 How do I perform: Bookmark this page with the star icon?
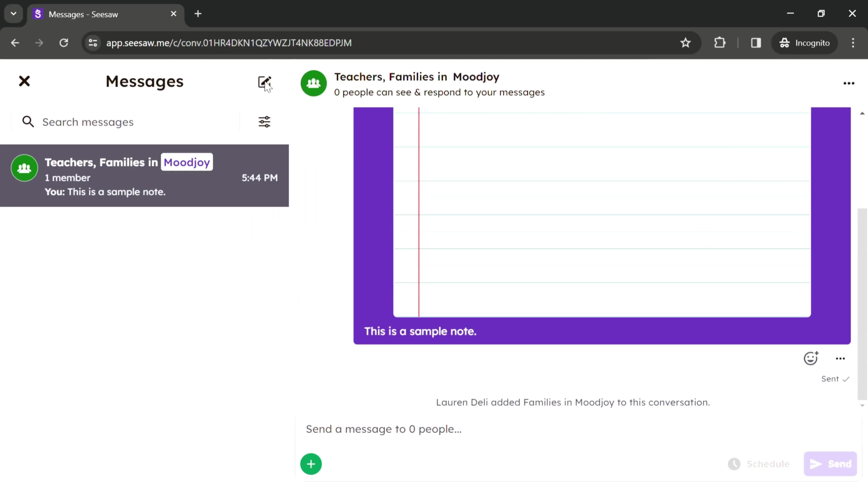point(686,43)
